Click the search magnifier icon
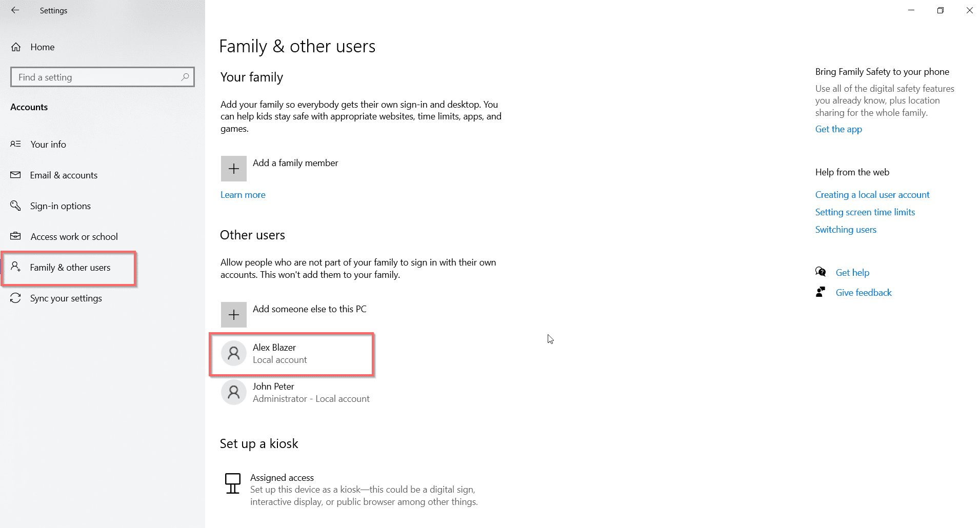Image resolution: width=980 pixels, height=528 pixels. [x=185, y=77]
